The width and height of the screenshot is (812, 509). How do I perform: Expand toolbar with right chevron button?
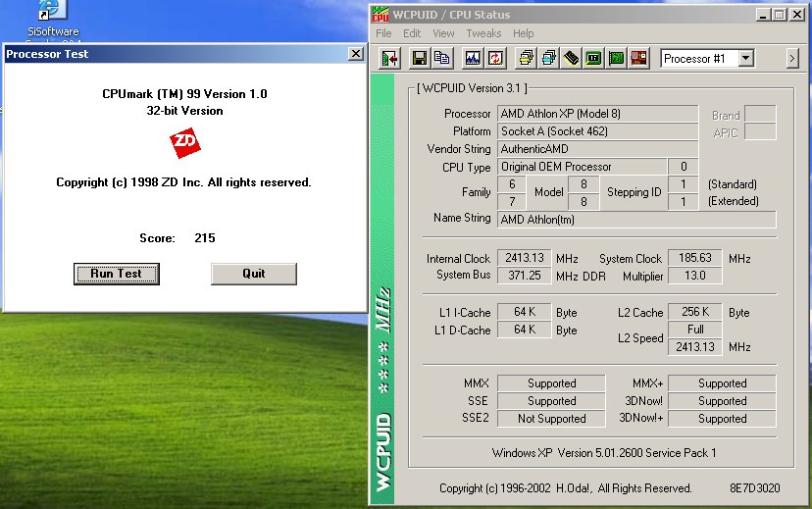tap(792, 59)
